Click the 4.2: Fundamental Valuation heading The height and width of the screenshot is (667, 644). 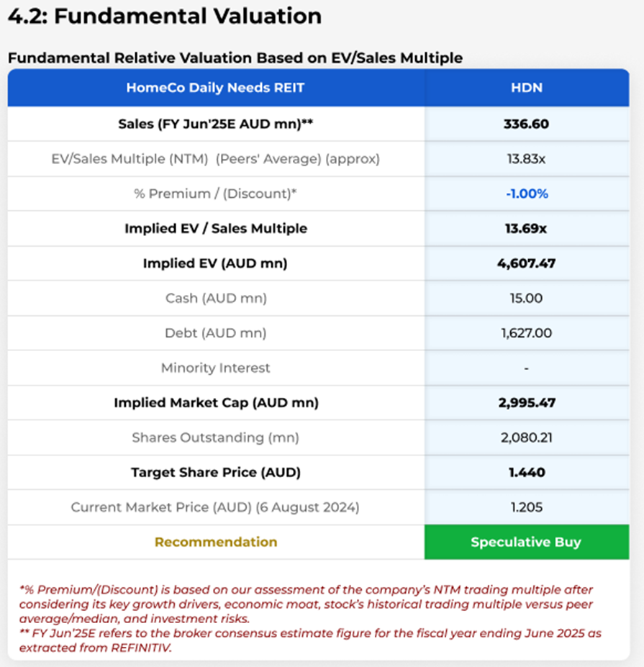click(x=165, y=17)
